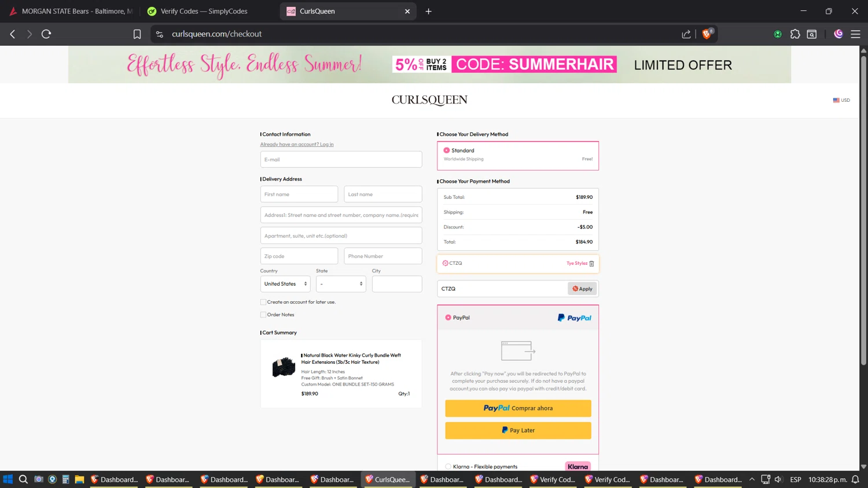
Task: Click Natural Black Water Kinky Curly product title
Action: pos(351,358)
